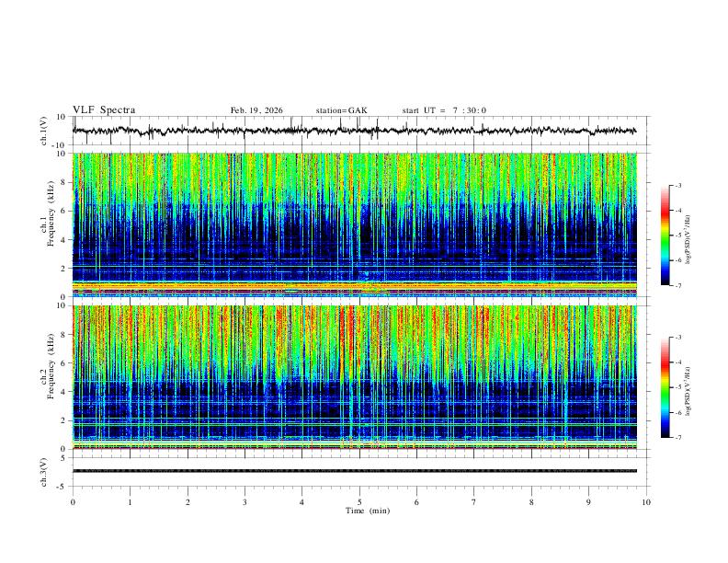Click the ch.2 "Frequency (kHz)" axis label
The height and width of the screenshot is (563, 728).
[51, 366]
